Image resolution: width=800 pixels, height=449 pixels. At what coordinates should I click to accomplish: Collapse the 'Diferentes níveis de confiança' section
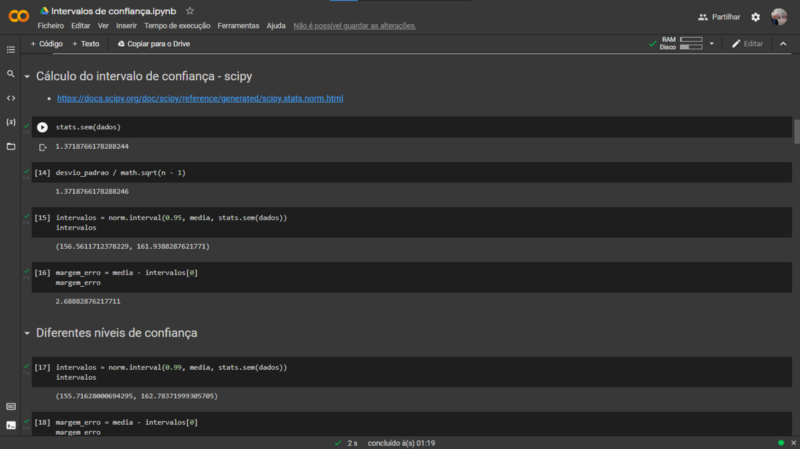click(x=27, y=333)
